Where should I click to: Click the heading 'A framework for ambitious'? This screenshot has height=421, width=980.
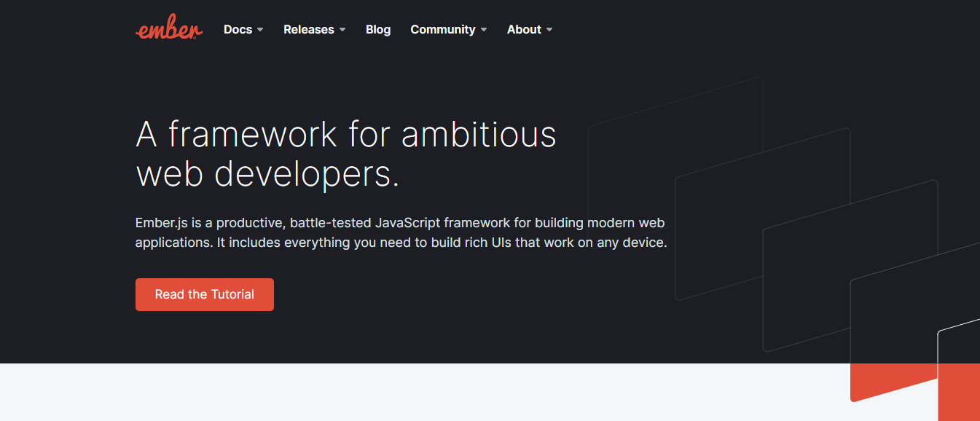click(x=346, y=135)
